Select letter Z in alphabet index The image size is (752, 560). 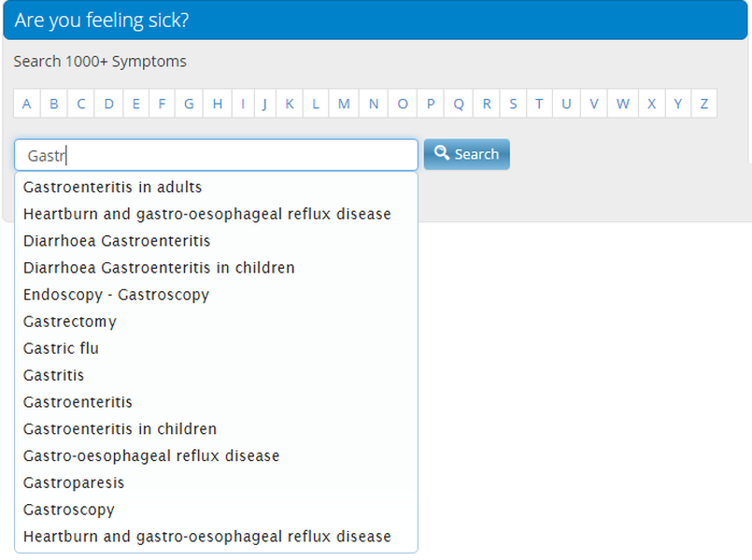(x=704, y=104)
